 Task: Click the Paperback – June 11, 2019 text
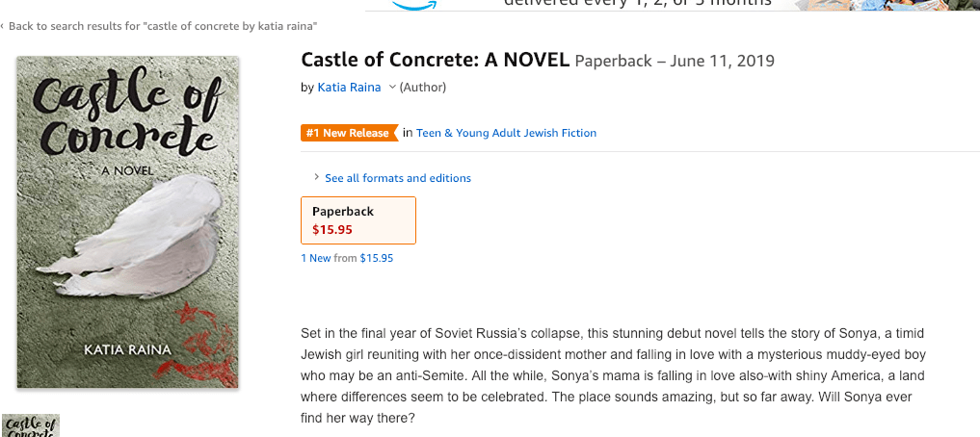point(675,62)
